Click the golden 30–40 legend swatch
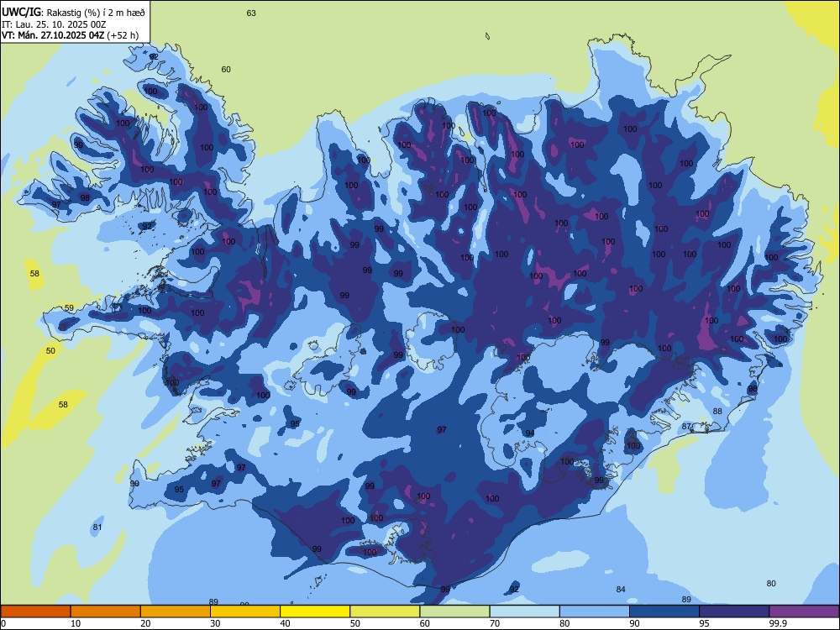 (245, 612)
